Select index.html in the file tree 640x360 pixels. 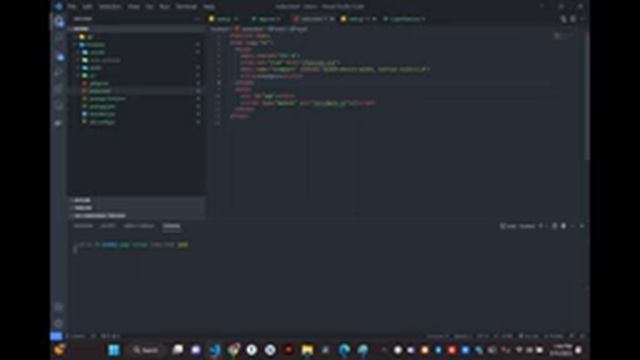pos(100,91)
